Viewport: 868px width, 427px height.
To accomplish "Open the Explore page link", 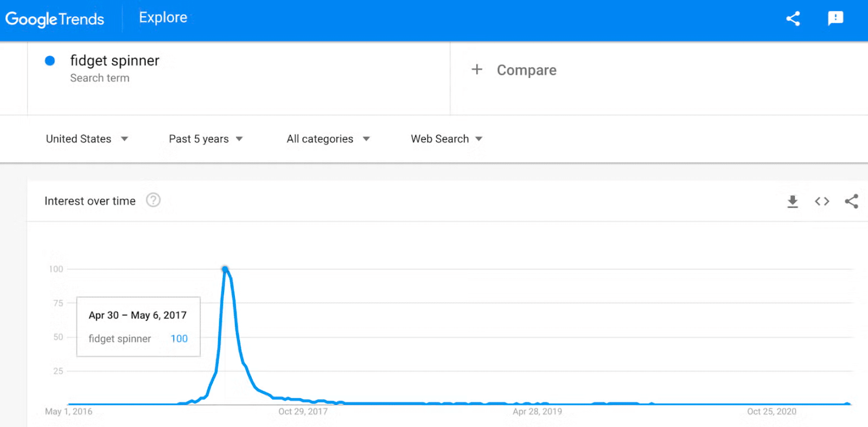I will pos(163,17).
